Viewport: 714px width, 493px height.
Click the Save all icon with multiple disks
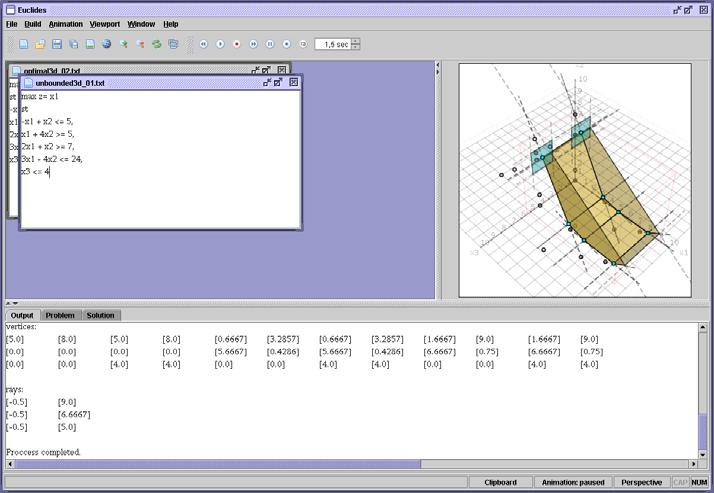74,44
